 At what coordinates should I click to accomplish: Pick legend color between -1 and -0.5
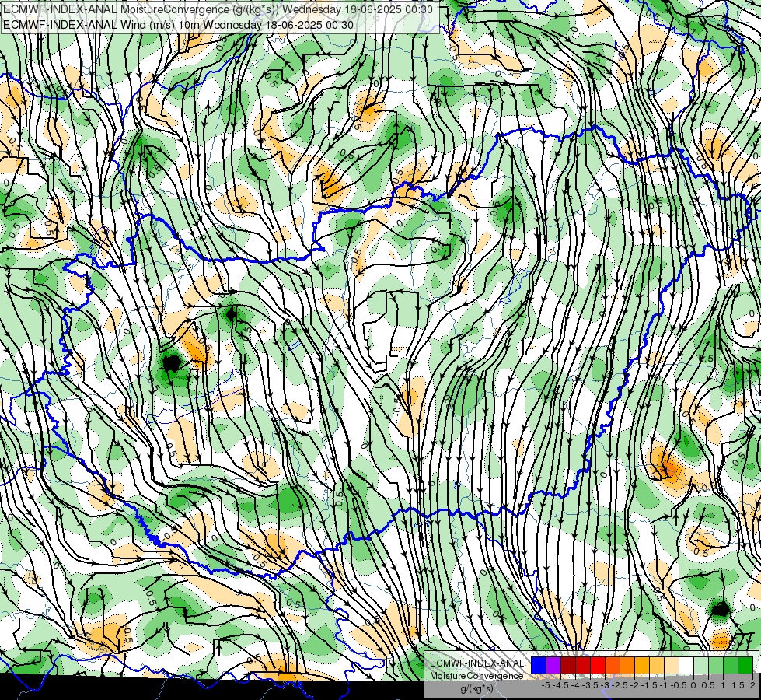click(x=672, y=665)
